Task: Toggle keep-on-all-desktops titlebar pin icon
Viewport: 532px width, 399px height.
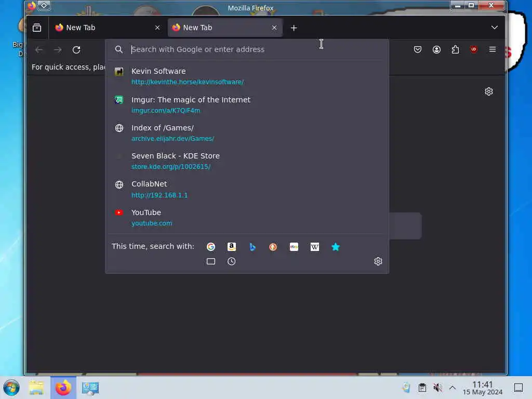Action: [x=44, y=5]
